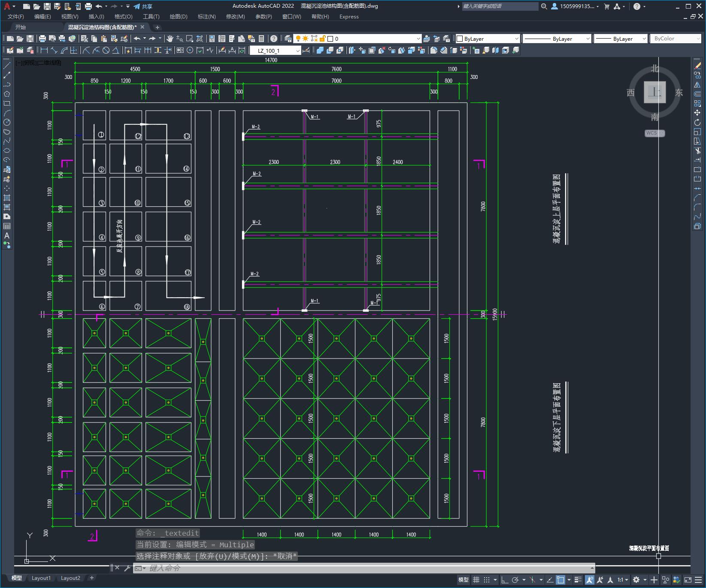Screen dimensions: 706x588
Task: Open the dimension style LZ_100_1 dropdown
Action: [275, 50]
